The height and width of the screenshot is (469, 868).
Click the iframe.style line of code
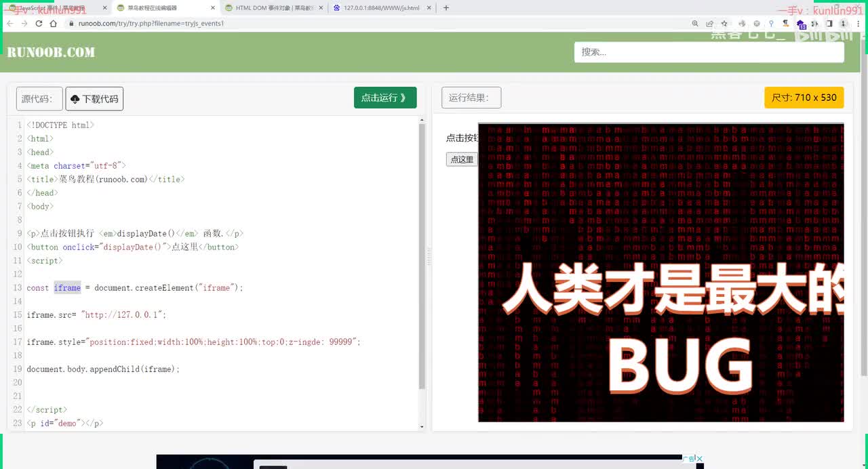click(x=193, y=342)
